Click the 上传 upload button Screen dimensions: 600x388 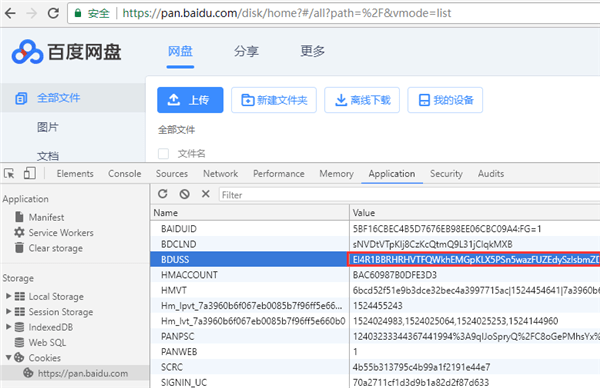(190, 100)
